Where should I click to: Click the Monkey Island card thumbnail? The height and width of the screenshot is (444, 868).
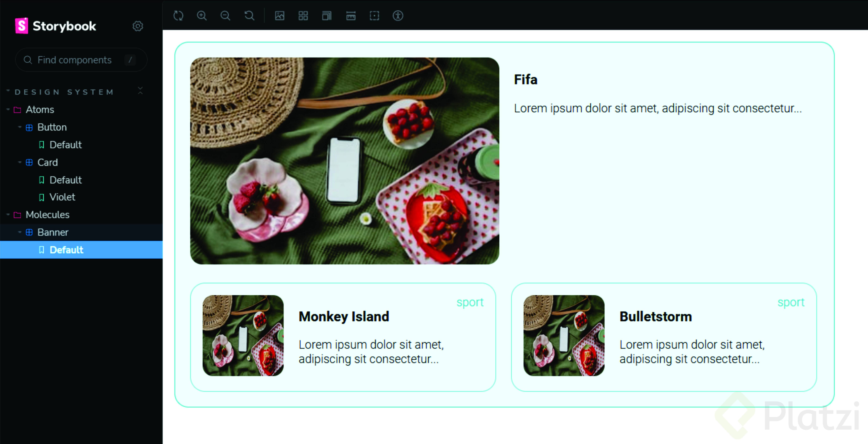pos(243,336)
